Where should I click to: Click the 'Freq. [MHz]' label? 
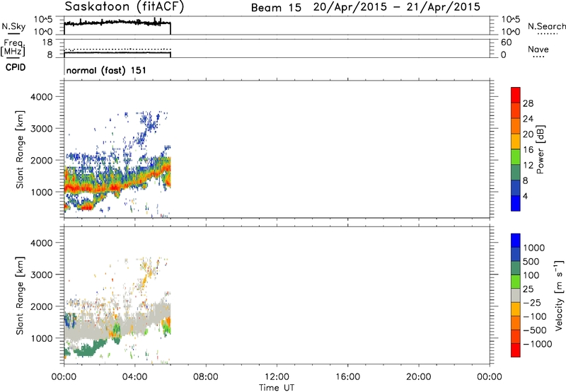[x=14, y=47]
